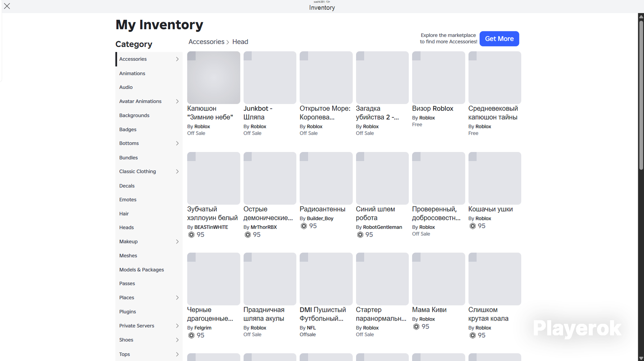Viewport: 644px width, 361px height.
Task: Click the Визор Roblox item title
Action: (x=433, y=108)
